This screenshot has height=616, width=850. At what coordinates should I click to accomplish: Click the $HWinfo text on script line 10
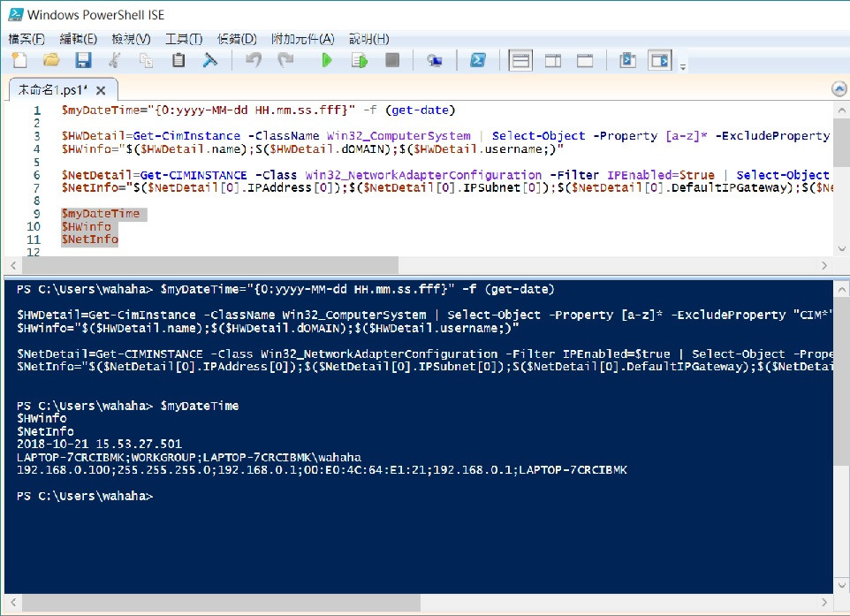[x=87, y=226]
